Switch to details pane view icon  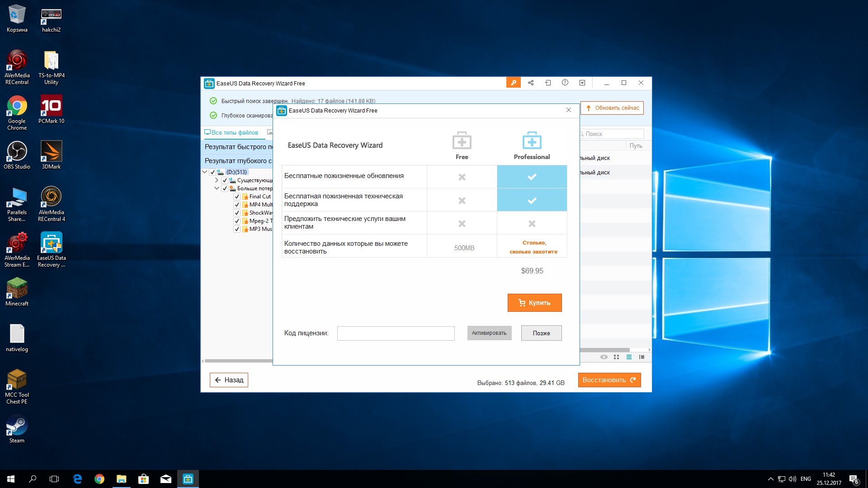click(642, 357)
